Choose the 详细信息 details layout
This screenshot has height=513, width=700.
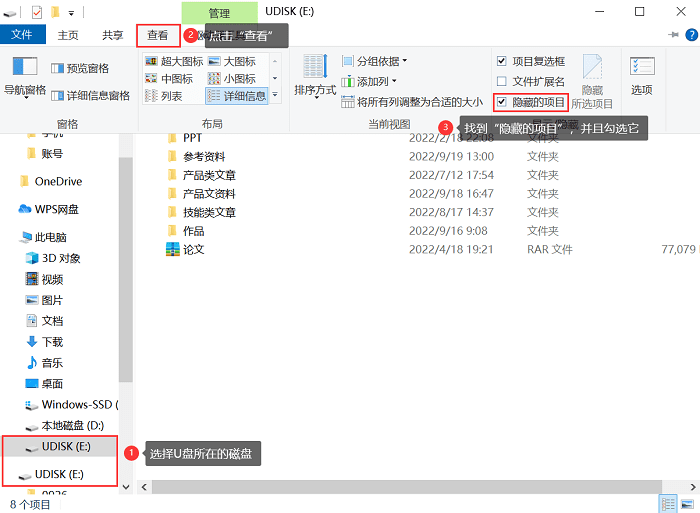coord(237,96)
